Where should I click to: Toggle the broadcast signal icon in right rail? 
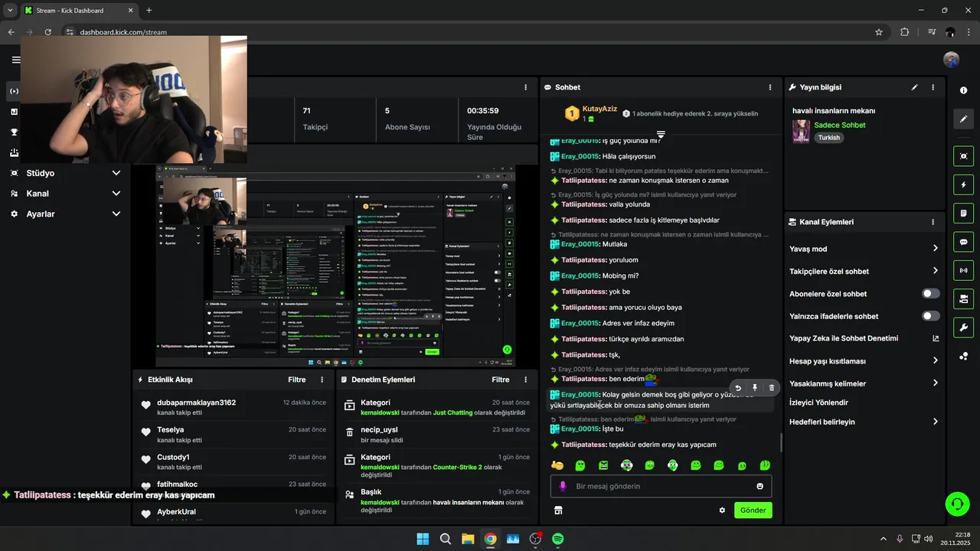pos(963,270)
